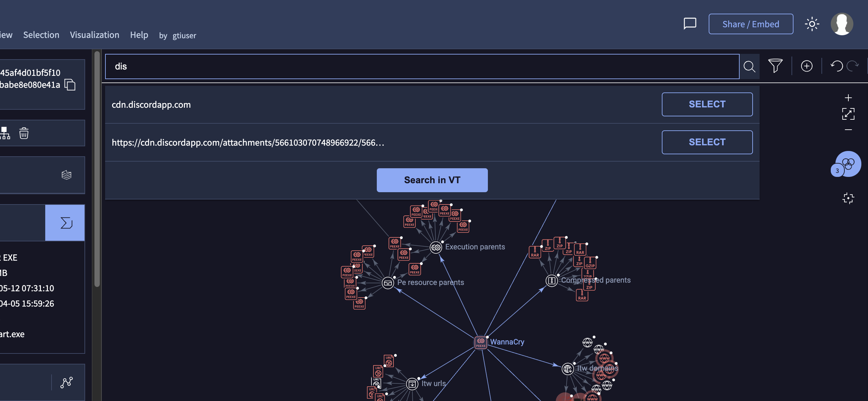Viewport: 868px width, 401px height.
Task: Click the Execution parents group node
Action: (x=436, y=247)
